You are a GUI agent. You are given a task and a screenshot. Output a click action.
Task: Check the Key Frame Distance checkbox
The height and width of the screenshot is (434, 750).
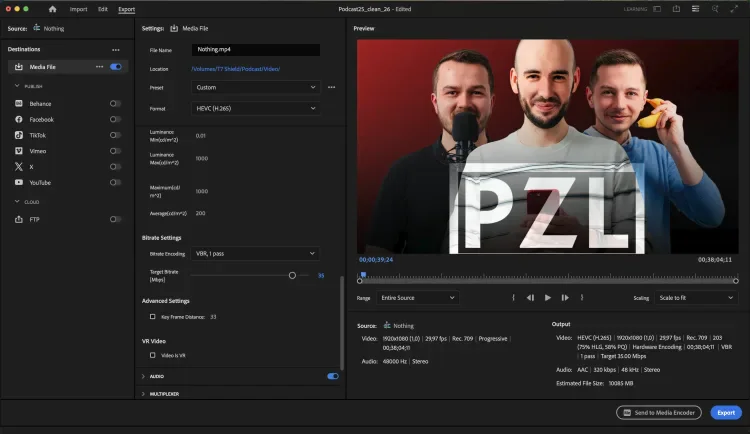point(152,317)
